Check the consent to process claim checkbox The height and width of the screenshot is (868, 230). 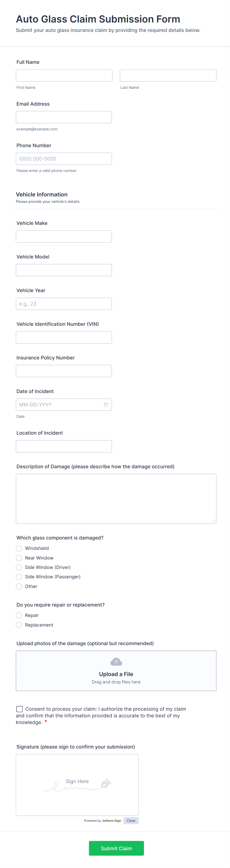(20, 709)
